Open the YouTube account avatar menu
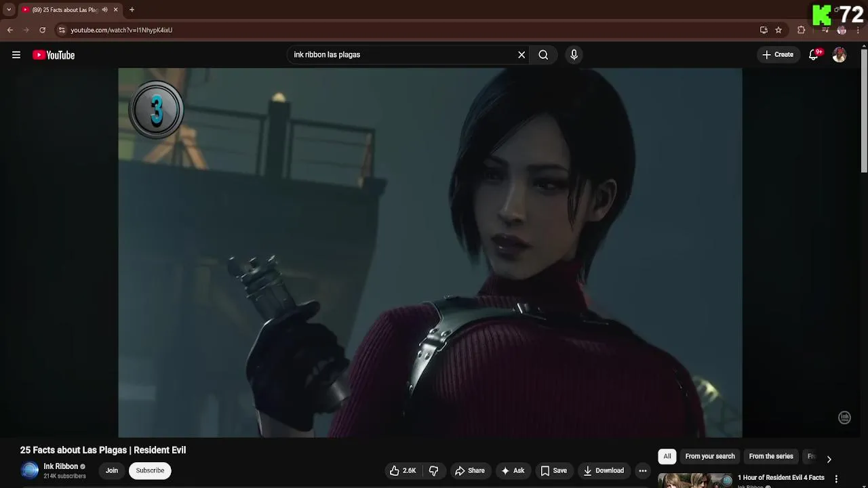The width and height of the screenshot is (868, 488). coord(840,55)
